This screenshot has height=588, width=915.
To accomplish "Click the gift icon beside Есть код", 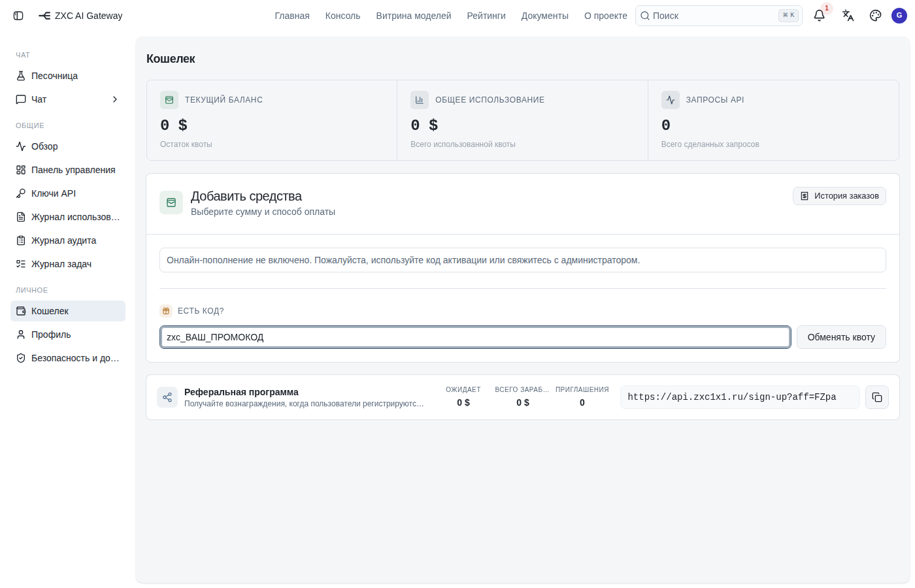I will coord(166,311).
